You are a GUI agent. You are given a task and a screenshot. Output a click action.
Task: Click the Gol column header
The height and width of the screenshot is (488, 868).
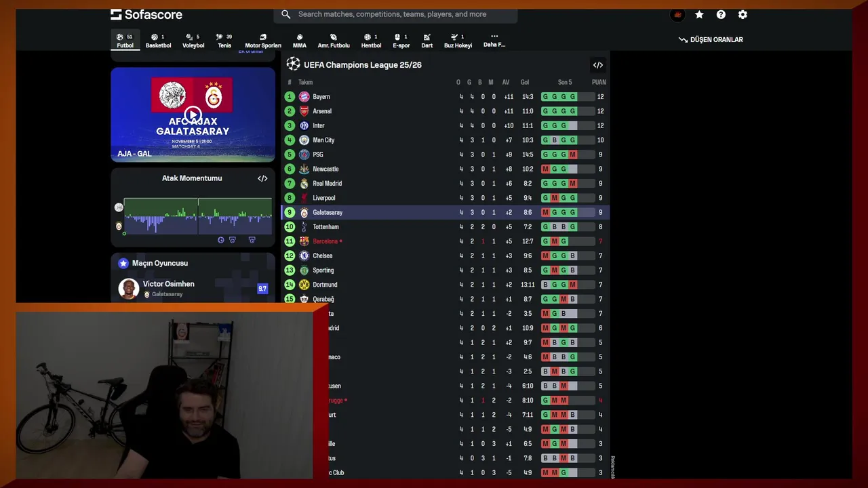(525, 82)
